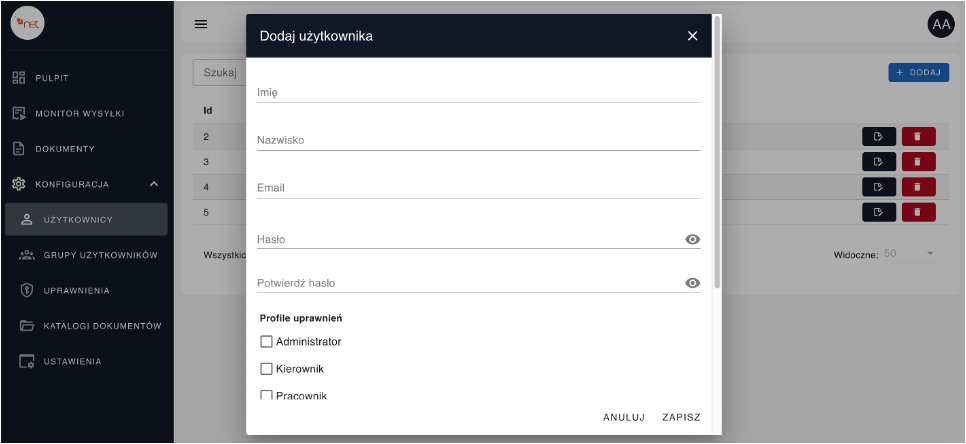966x444 pixels.
Task: Check the Administrator profile checkbox
Action: pos(266,342)
